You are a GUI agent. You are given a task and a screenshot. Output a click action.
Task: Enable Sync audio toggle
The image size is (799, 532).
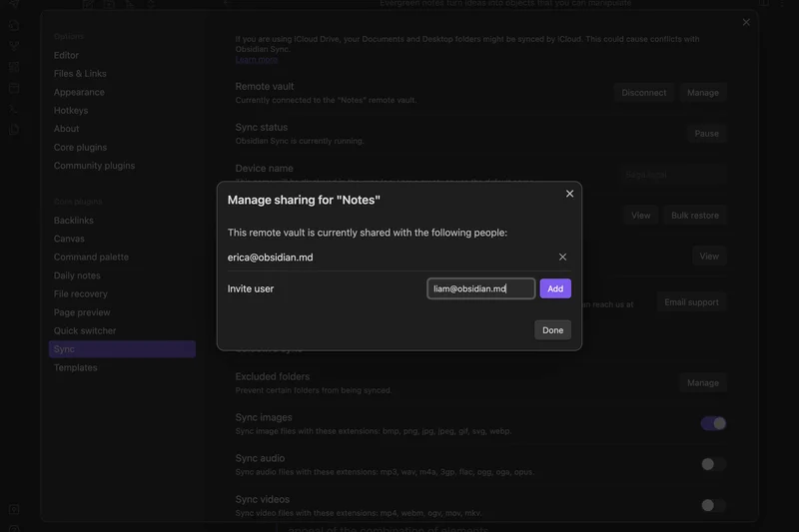[x=713, y=464]
